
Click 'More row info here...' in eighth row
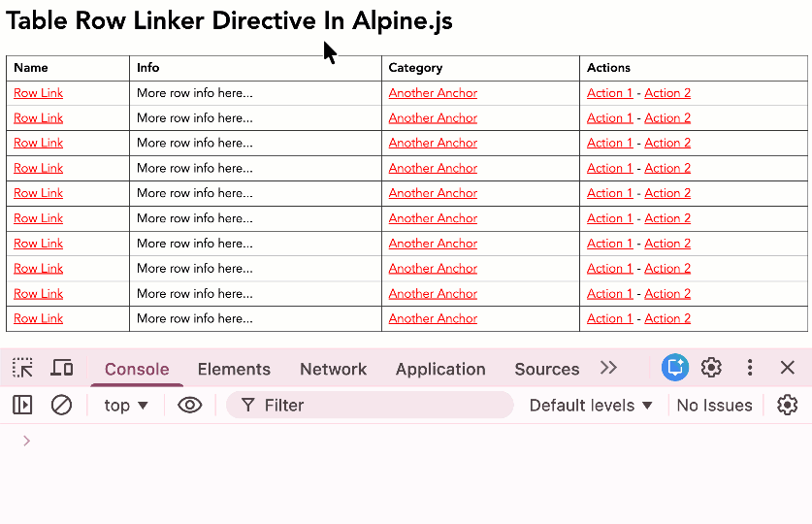pos(195,269)
